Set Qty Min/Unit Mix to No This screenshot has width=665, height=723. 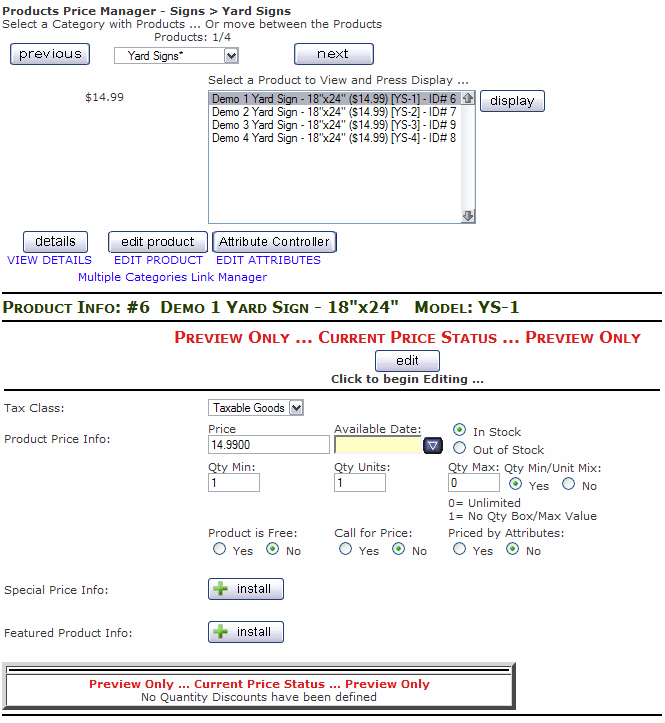tap(568, 484)
